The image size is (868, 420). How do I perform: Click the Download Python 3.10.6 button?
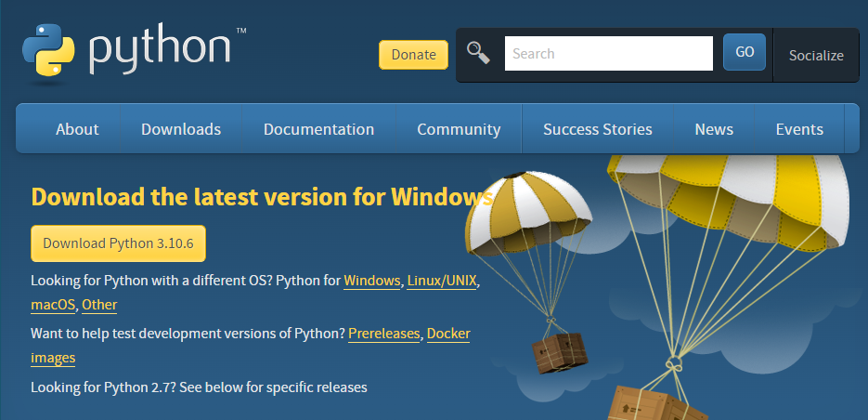pyautogui.click(x=119, y=243)
